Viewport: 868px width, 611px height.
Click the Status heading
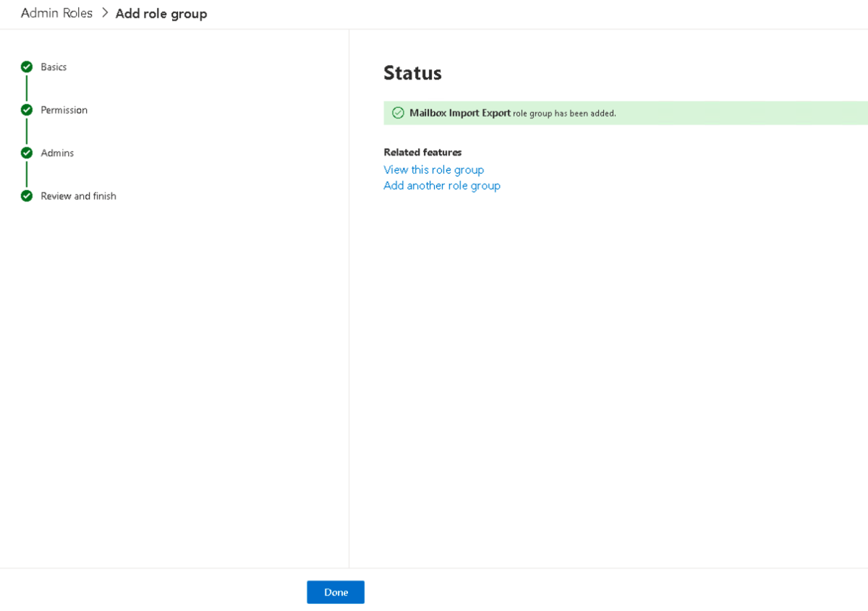coord(412,73)
